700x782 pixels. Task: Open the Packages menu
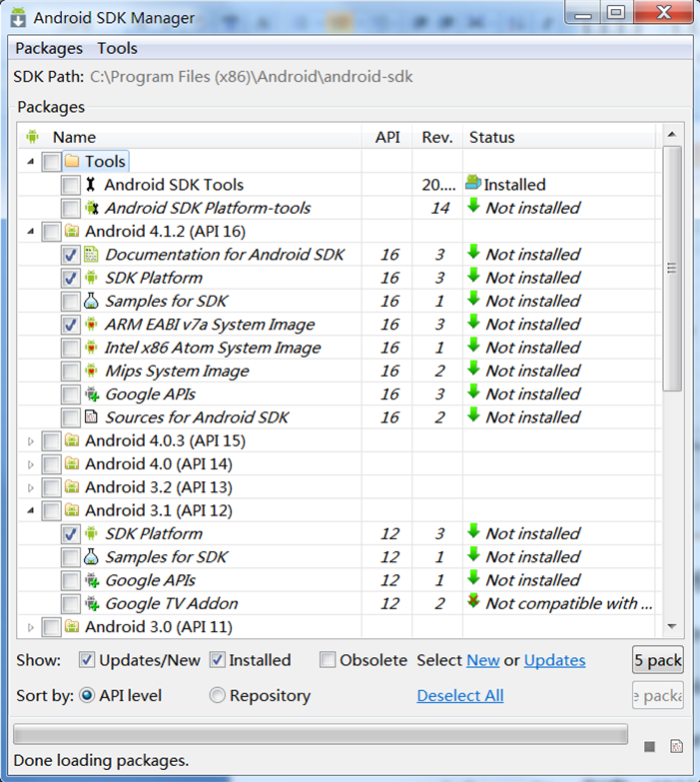click(x=49, y=48)
